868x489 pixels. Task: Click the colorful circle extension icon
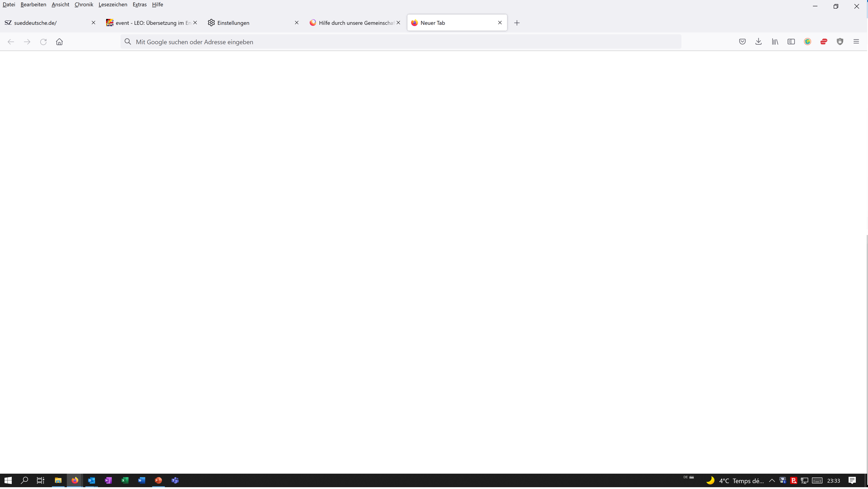(807, 42)
